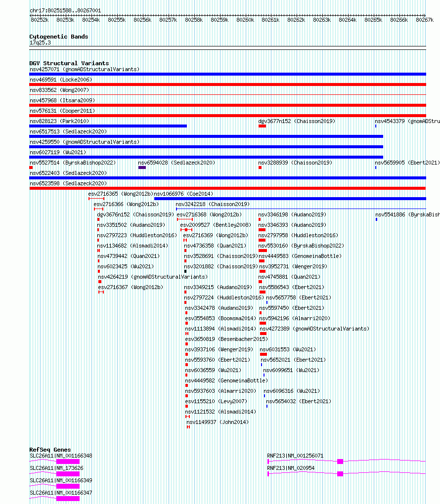Image resolution: width=440 pixels, height=504 pixels.
Task: Click nsv2797958 (Huddleston2016) label
Action: tap(298, 235)
